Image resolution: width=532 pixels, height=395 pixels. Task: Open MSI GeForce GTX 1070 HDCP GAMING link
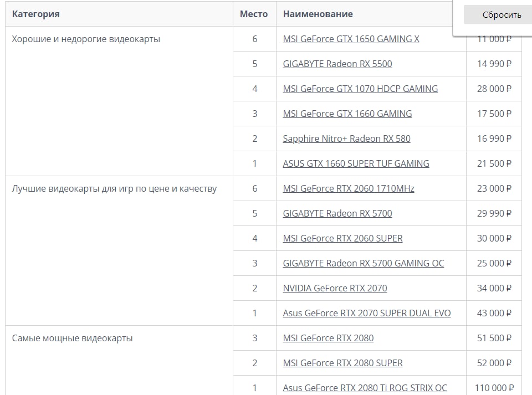point(360,89)
